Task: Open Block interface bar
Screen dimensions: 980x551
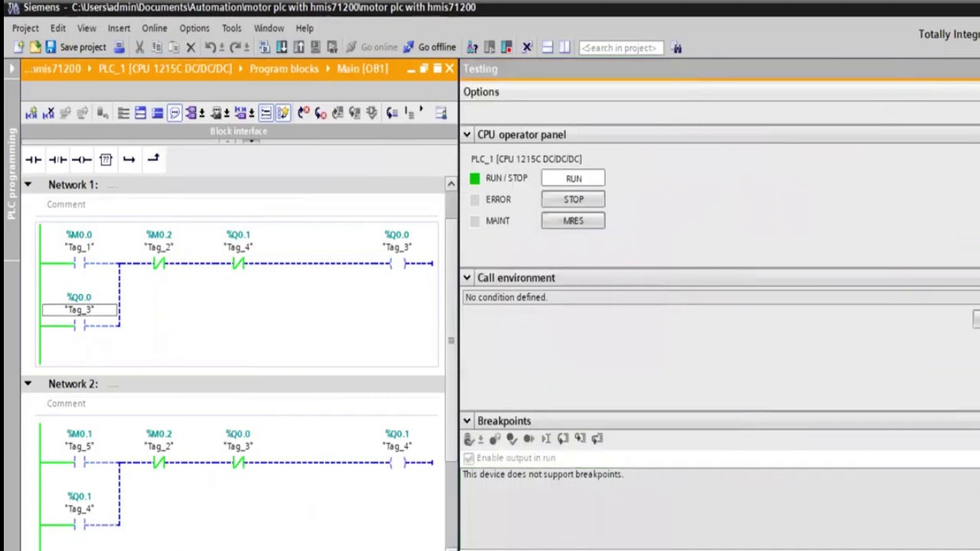Action: pyautogui.click(x=238, y=132)
